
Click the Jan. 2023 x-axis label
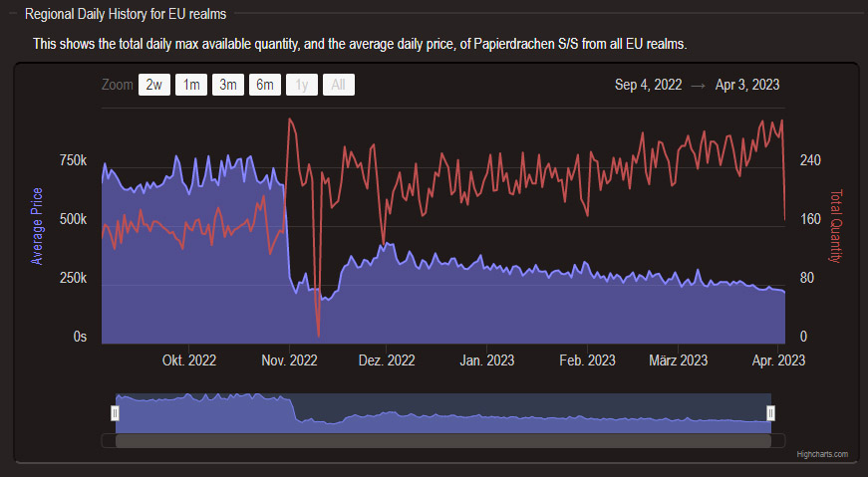(487, 360)
